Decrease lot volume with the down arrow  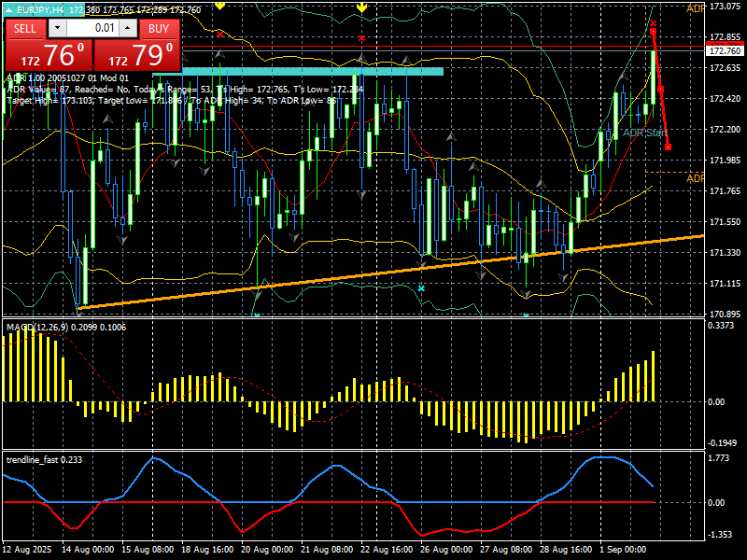coord(57,28)
